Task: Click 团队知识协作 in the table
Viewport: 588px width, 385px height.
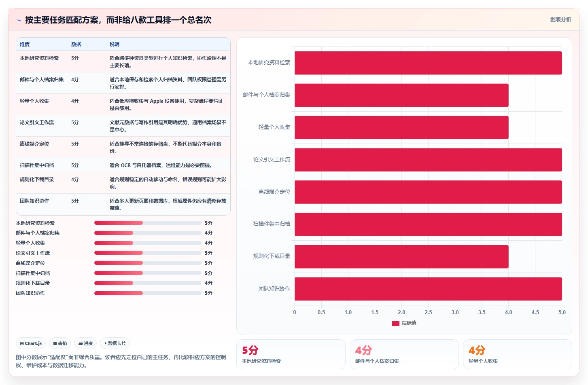Action: point(34,201)
